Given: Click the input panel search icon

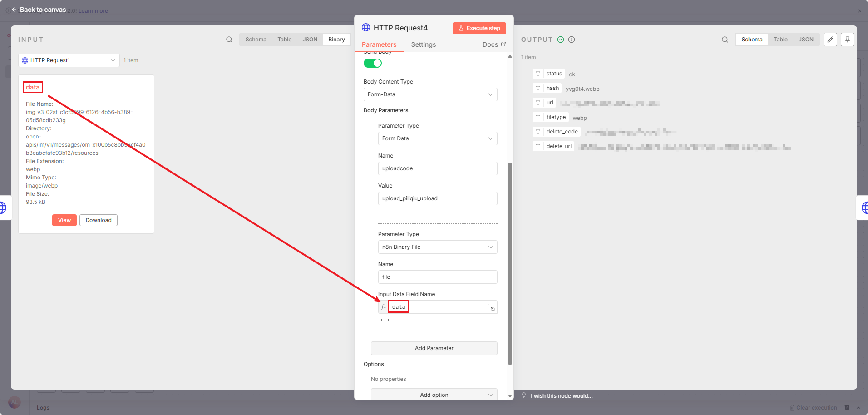Looking at the screenshot, I should (x=229, y=40).
